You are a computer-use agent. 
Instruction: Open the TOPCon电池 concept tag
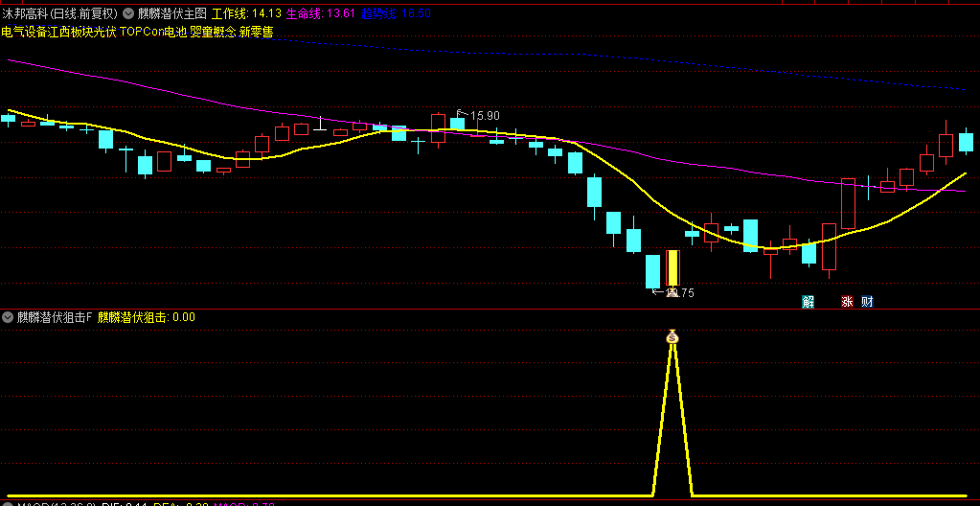coord(153,32)
